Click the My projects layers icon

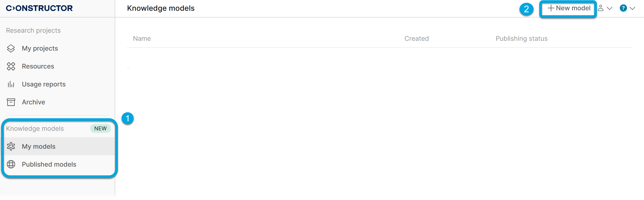11,48
